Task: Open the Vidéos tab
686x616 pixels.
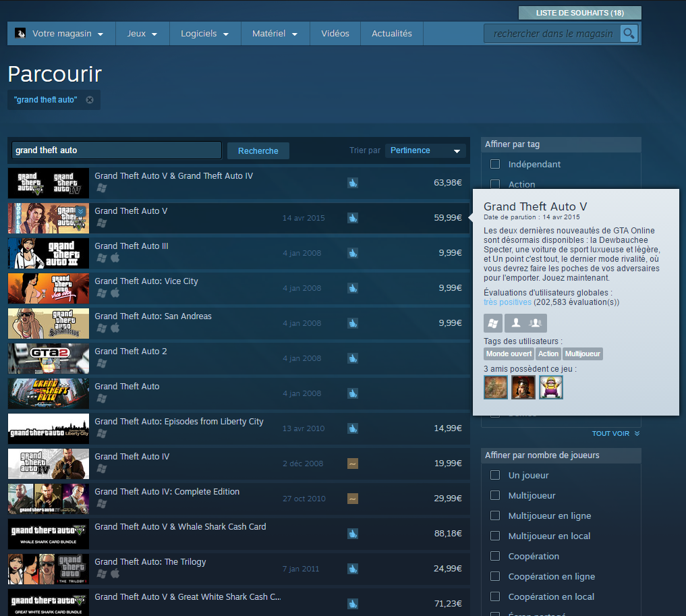Action: [335, 34]
